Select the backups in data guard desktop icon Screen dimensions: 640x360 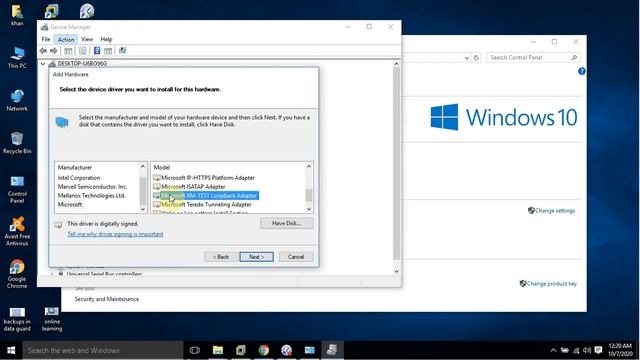tap(17, 319)
